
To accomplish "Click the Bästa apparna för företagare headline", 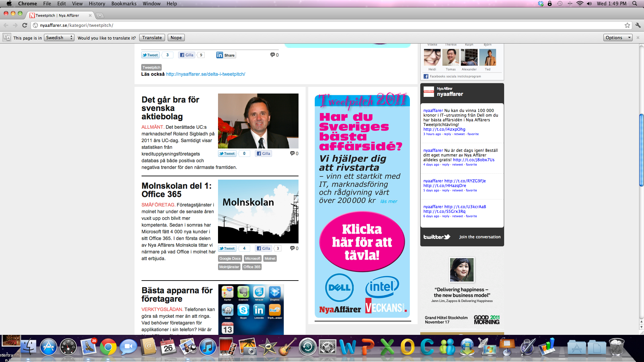I will 177,295.
